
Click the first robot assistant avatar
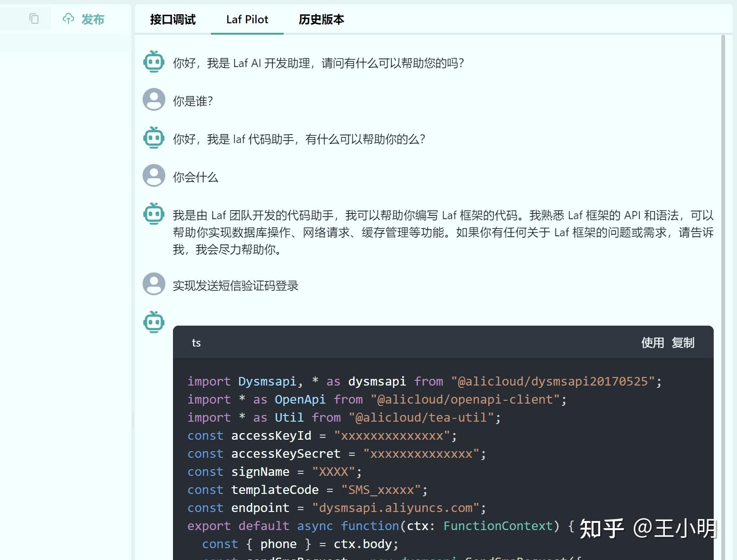pyautogui.click(x=153, y=61)
